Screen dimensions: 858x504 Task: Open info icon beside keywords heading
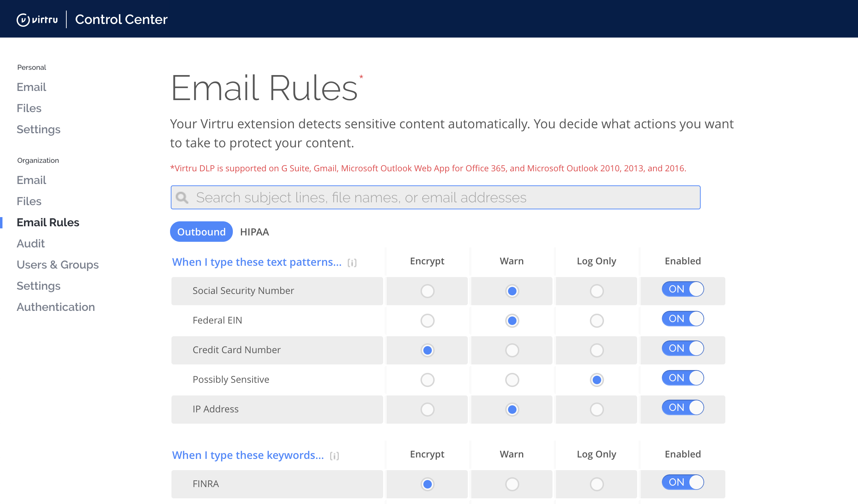(x=334, y=456)
